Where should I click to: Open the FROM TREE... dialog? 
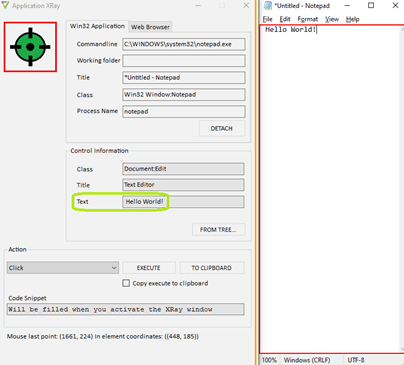(218, 229)
